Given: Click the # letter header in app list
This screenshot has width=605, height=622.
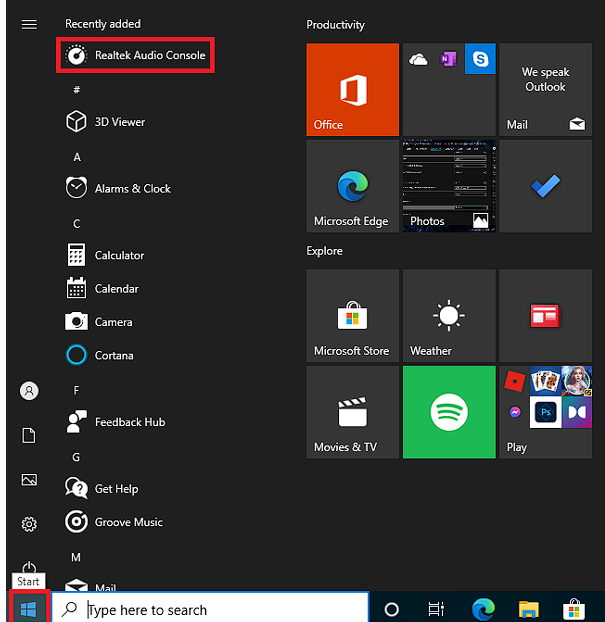Looking at the screenshot, I should click(x=77, y=89).
